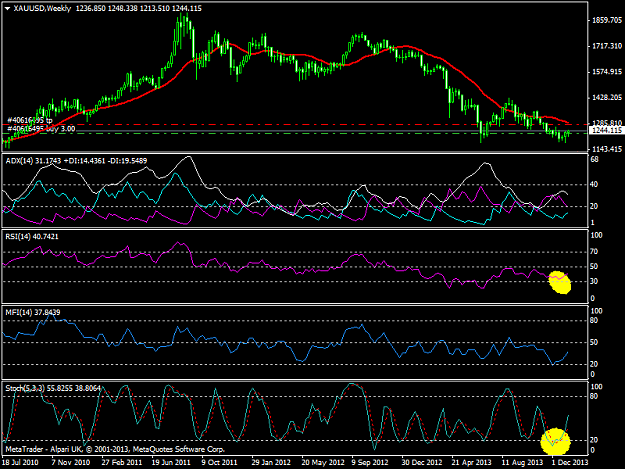Screen dimensions: 625x469
Task: Click the '29 Jan 2012' date label
Action: 271,462
